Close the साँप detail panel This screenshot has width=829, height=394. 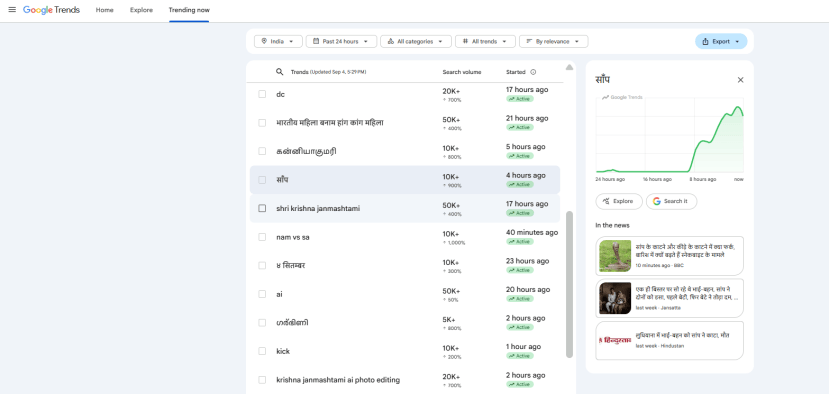740,80
